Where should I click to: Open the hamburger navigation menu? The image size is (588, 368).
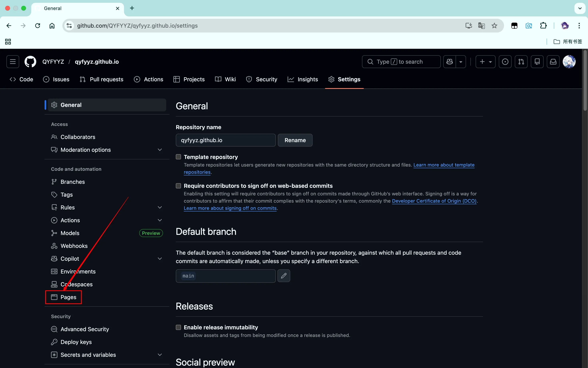[x=13, y=62]
